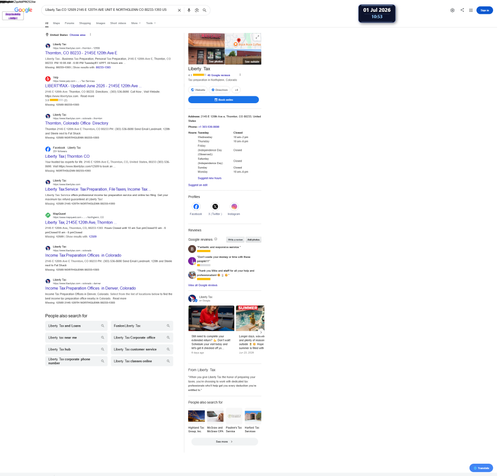This screenshot has height=476, width=500.
Task: Switch to the Maps tab
Action: [57, 23]
